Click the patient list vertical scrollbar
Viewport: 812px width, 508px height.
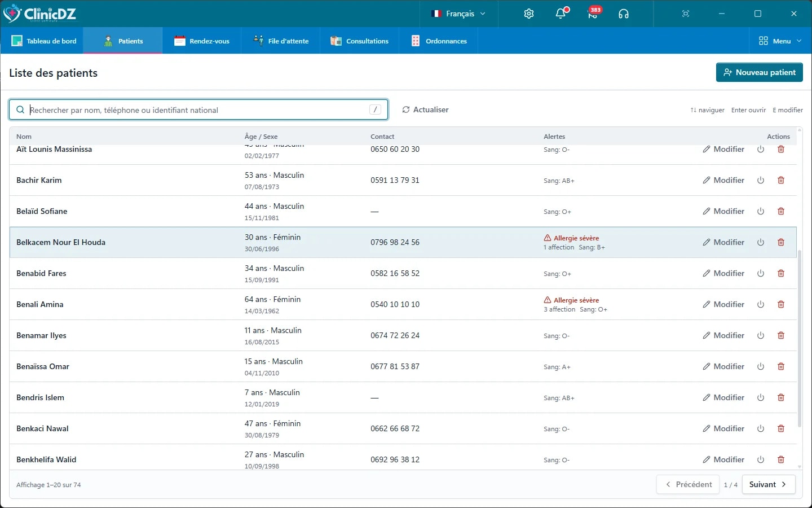800,339
